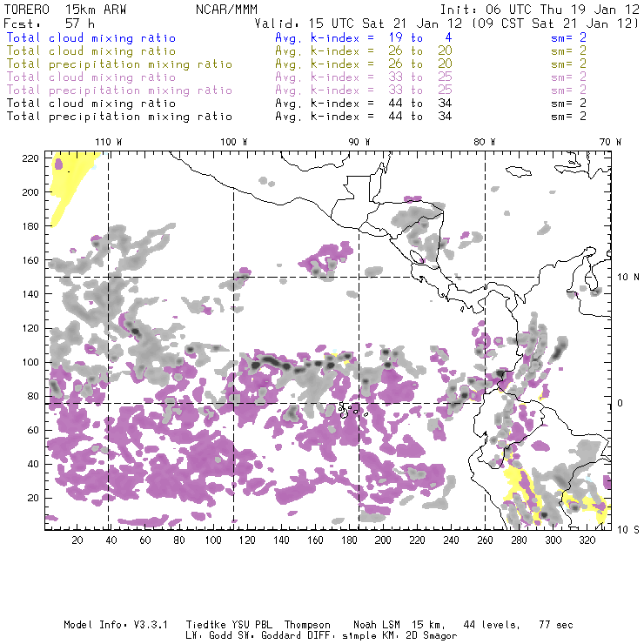Click the 'TORERO 15km ARW' title text
Viewport: 644px width, 644px height.
pos(65,10)
